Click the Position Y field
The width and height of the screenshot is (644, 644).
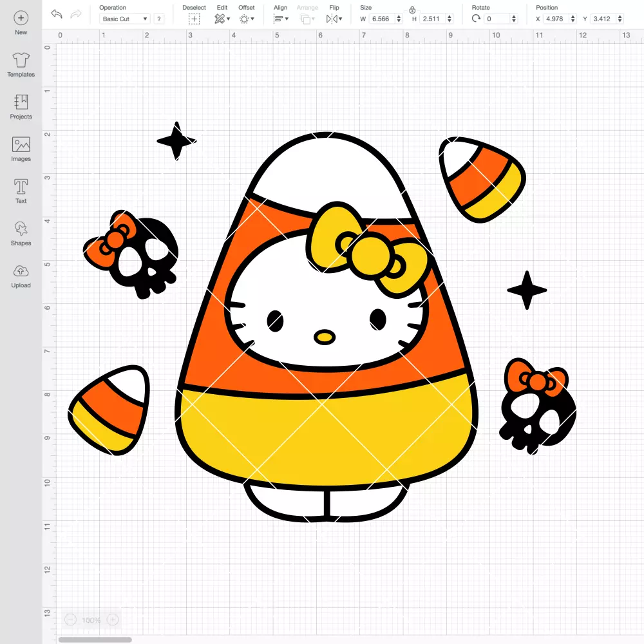coord(603,19)
